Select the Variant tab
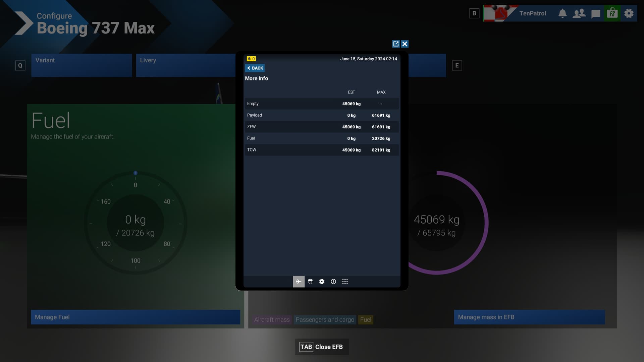644x362 pixels. click(82, 65)
